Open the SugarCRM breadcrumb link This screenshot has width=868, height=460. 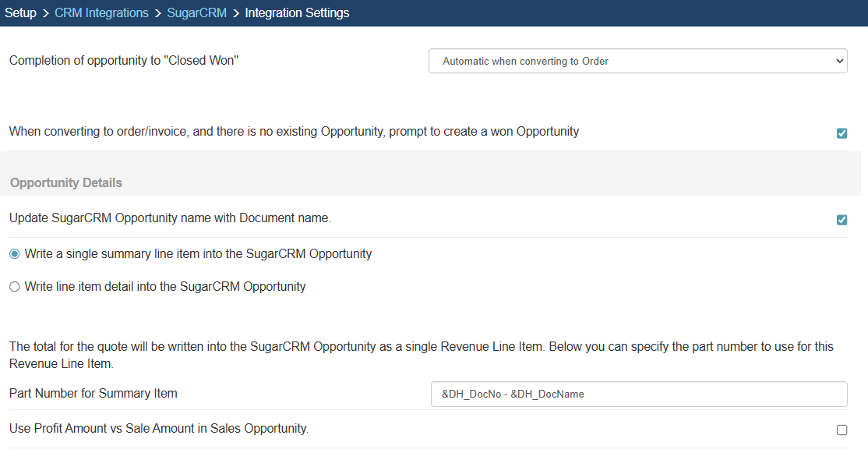(x=196, y=12)
